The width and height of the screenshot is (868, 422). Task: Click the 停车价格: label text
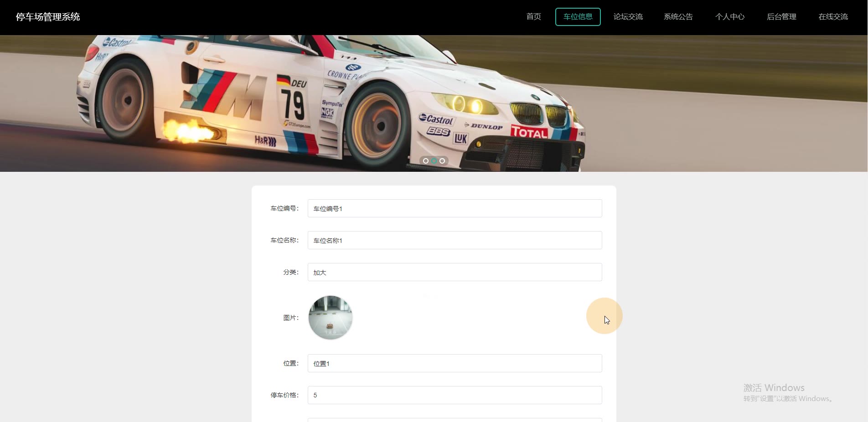pyautogui.click(x=284, y=395)
